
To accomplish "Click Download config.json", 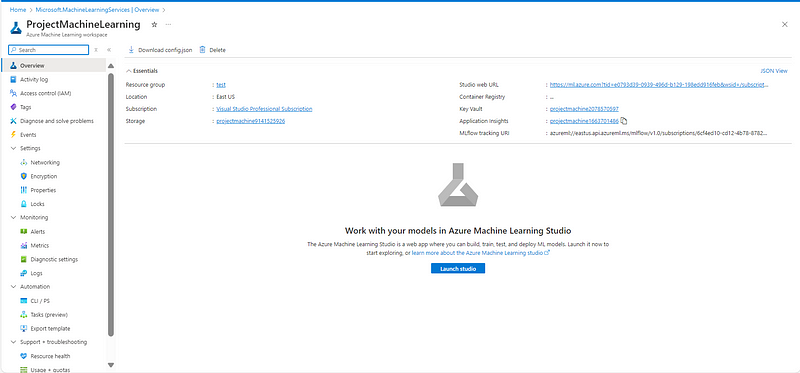I will 160,50.
